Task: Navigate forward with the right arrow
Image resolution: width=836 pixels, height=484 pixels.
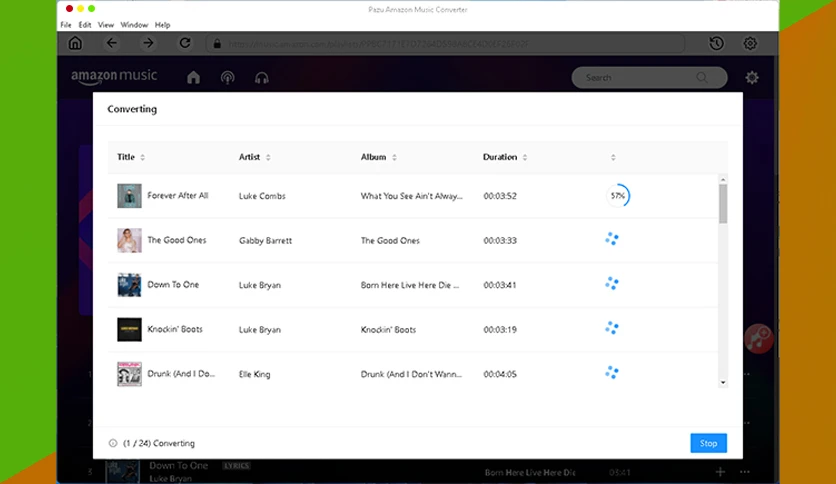Action: click(x=148, y=43)
